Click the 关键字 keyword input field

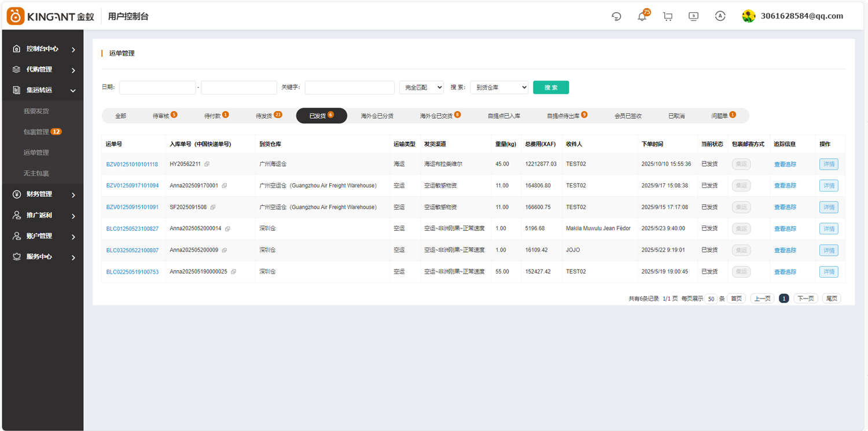coord(350,87)
